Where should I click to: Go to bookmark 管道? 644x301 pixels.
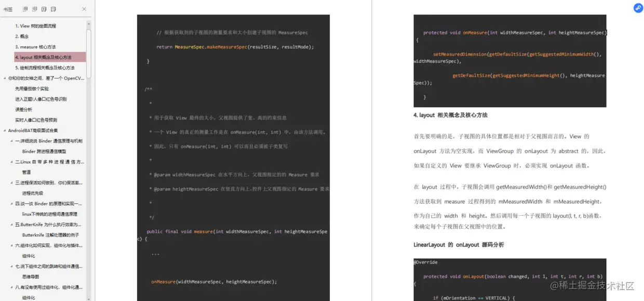coord(26,172)
